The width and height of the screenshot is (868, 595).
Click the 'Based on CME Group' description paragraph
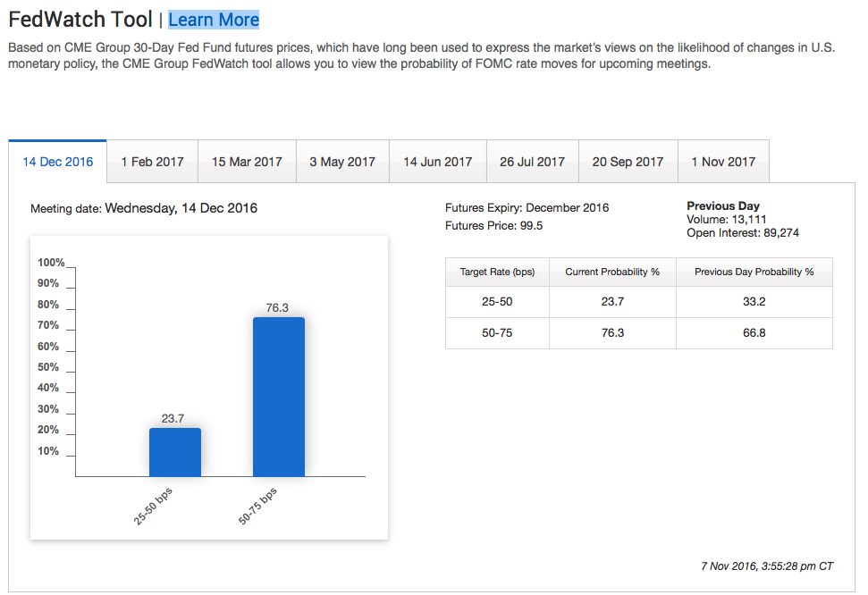(x=421, y=55)
